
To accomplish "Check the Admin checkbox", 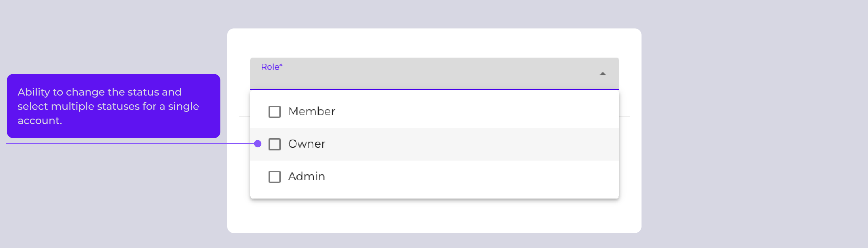I will coord(275,177).
